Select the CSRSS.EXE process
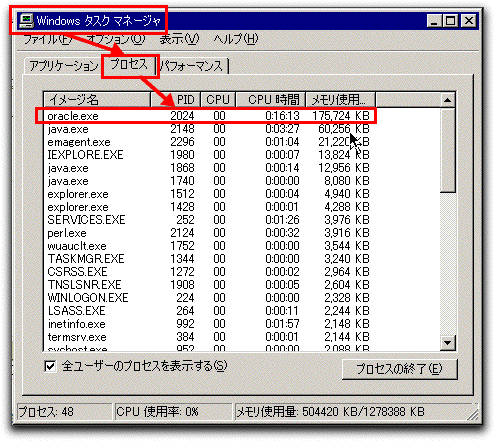Screen dimensions: 495x441 pyautogui.click(x=208, y=272)
